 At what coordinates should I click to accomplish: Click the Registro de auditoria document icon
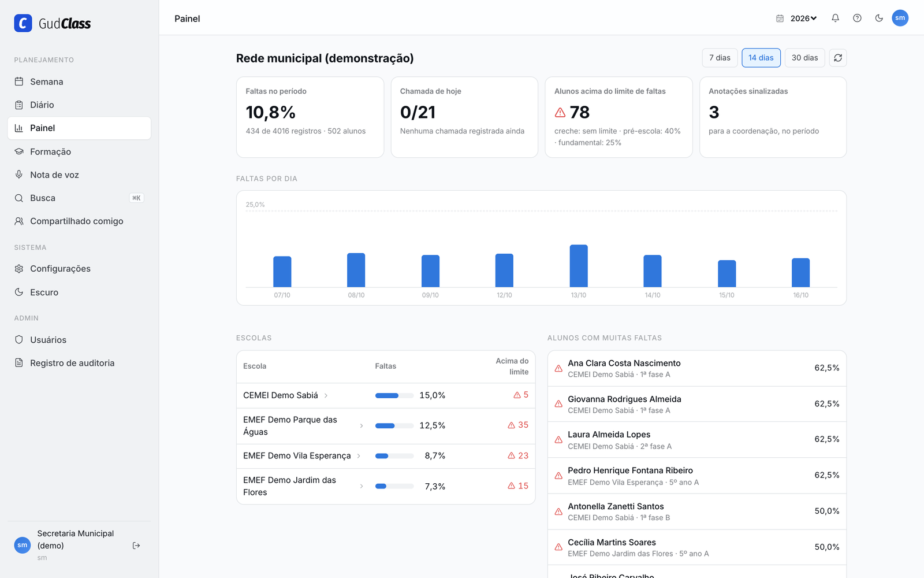[19, 363]
